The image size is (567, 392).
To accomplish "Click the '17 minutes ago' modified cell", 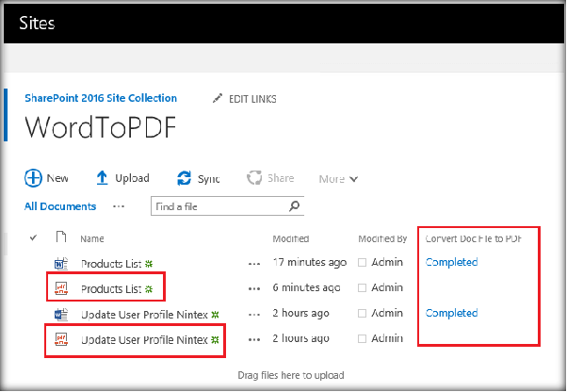I will (x=310, y=262).
